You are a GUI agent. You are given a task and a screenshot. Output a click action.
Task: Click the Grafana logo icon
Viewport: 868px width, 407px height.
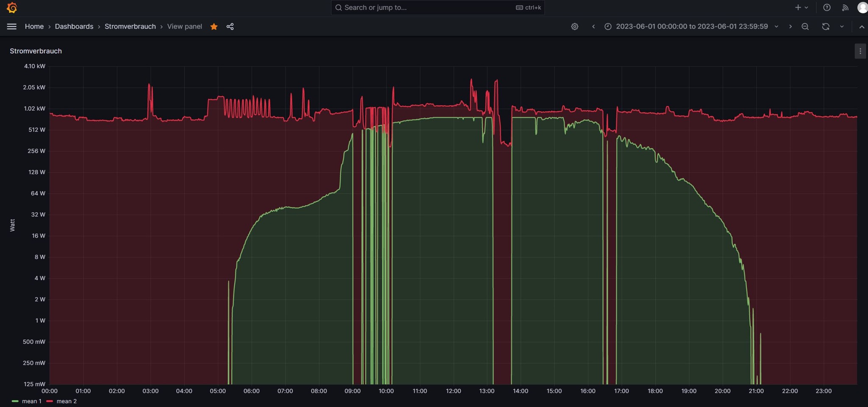tap(12, 8)
